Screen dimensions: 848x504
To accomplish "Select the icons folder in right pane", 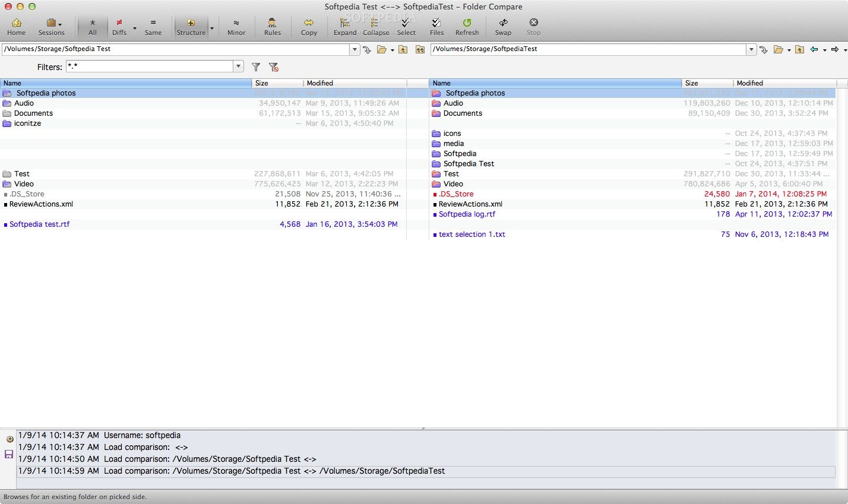I will click(x=632, y=134).
